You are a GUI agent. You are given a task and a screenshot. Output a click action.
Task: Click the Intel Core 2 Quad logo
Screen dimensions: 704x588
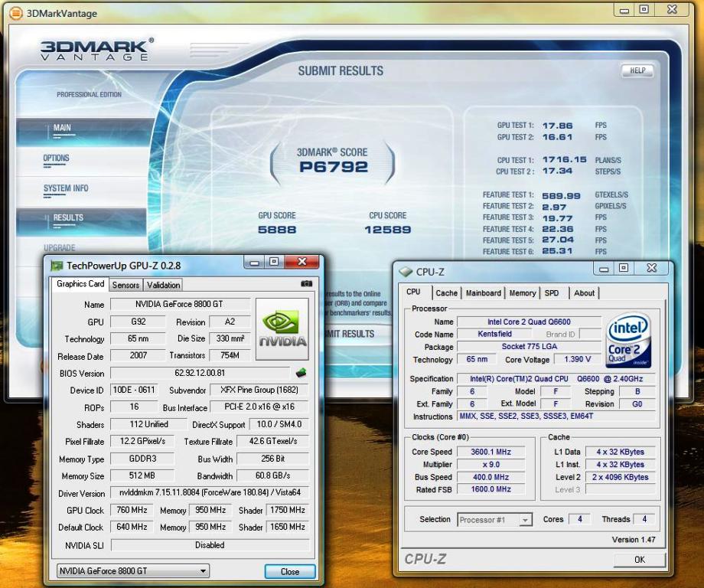click(x=628, y=341)
